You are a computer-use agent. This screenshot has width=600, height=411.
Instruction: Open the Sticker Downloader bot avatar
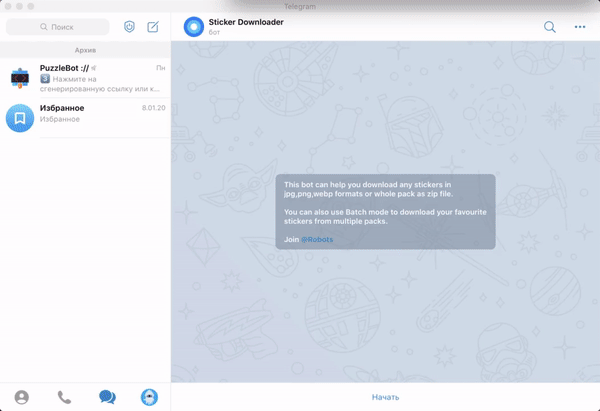pyautogui.click(x=194, y=27)
